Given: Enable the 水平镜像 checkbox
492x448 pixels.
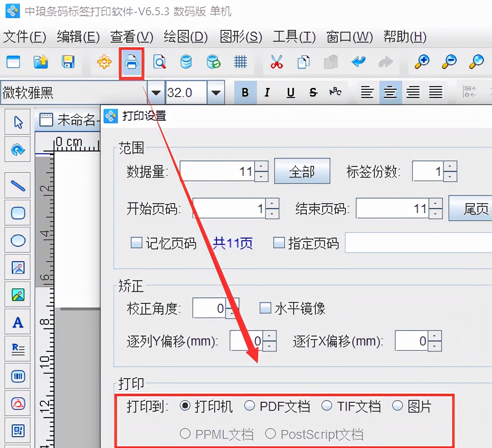Looking at the screenshot, I should click(265, 308).
